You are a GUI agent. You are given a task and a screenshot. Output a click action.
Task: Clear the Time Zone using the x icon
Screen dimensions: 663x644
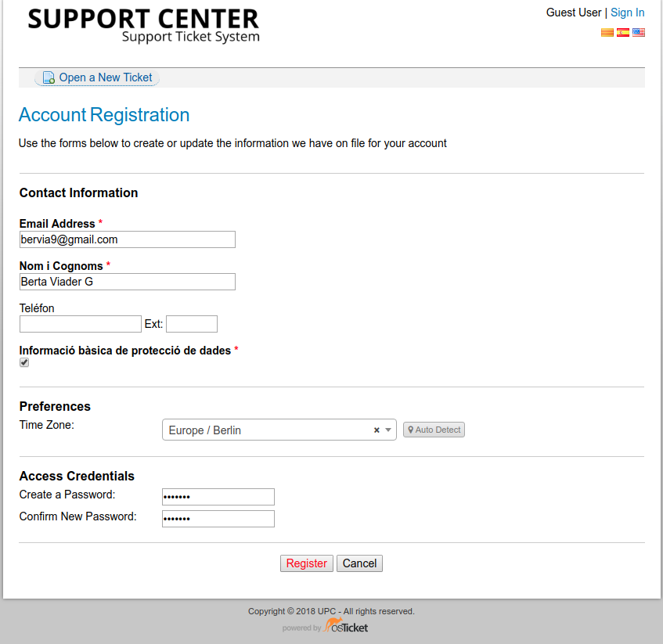pos(376,429)
